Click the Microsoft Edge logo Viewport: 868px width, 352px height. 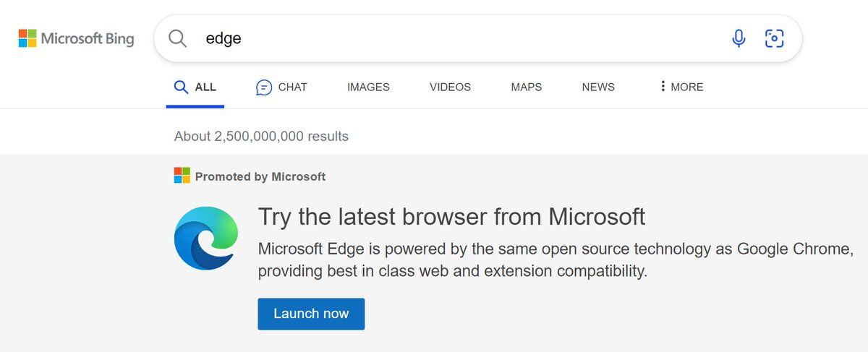[206, 238]
